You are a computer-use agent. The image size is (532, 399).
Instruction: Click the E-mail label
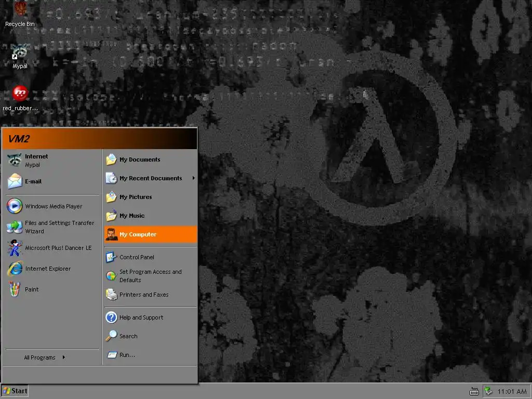(x=33, y=181)
